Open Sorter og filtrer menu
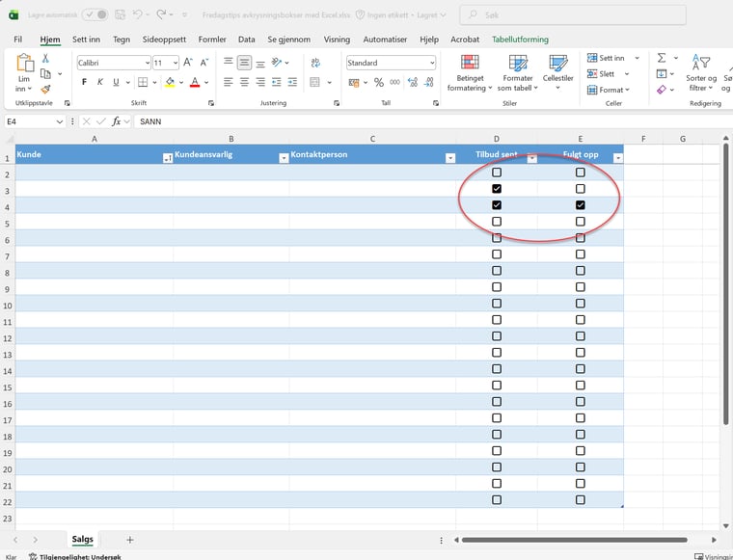This screenshot has height=560, width=733. click(701, 73)
